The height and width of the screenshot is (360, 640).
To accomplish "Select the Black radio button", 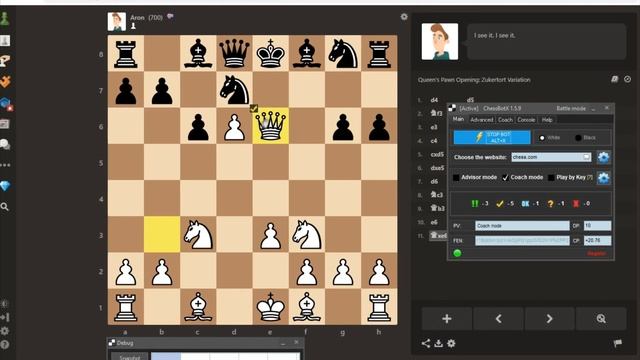I will [x=578, y=138].
